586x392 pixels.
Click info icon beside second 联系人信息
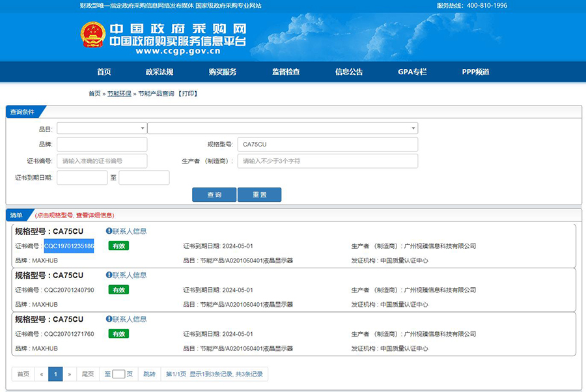coord(109,275)
